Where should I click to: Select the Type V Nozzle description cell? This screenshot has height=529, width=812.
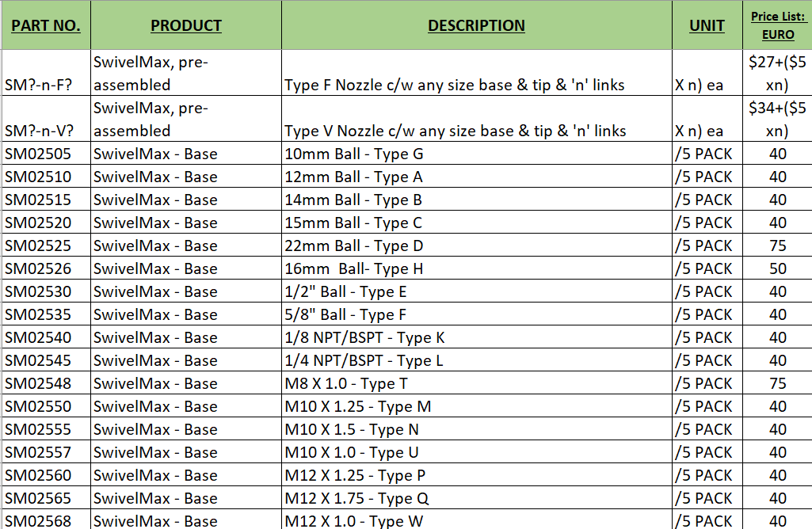pos(476,119)
